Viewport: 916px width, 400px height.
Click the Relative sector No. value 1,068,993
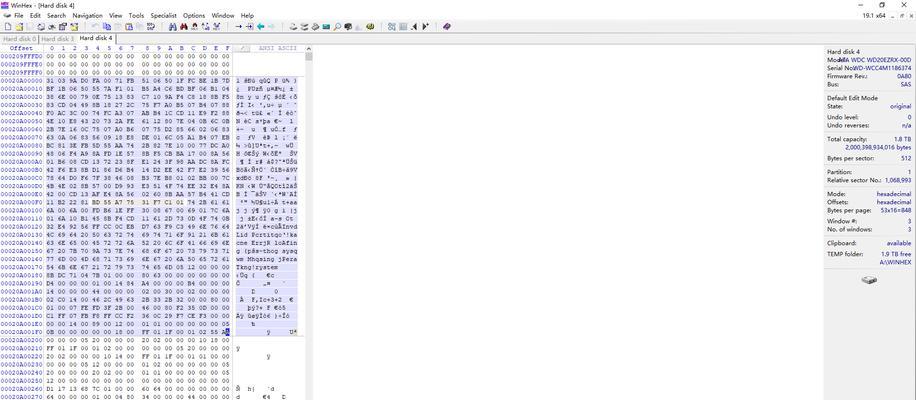[897, 180]
